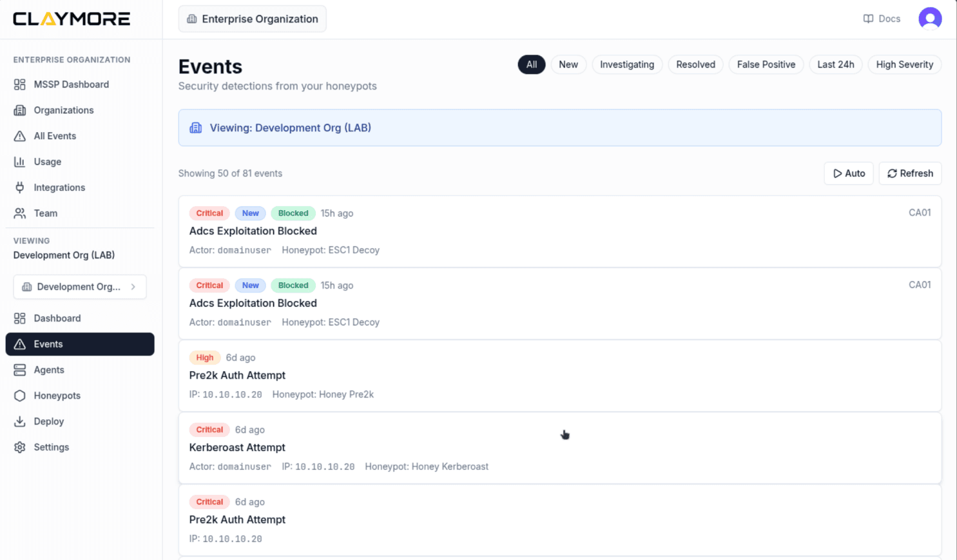Open the Usage sidebar page
The height and width of the screenshot is (560, 957).
80,162
